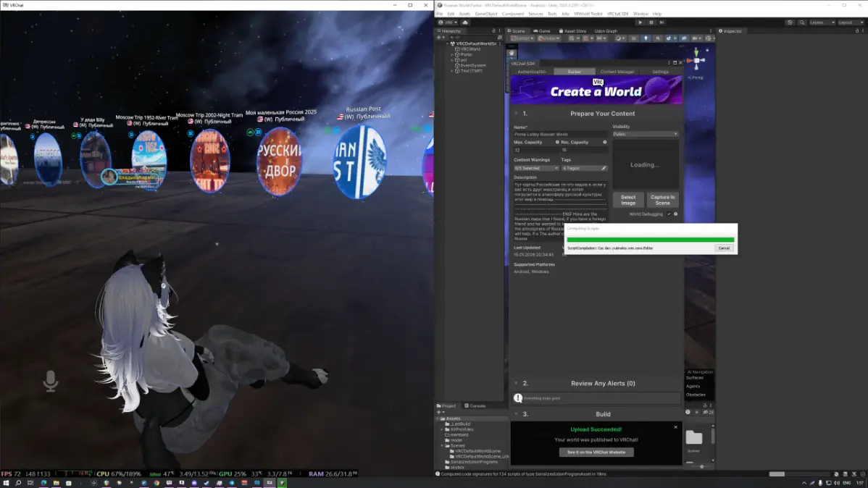868x488 pixels.
Task: Edit Tags with pencil icon
Action: click(x=604, y=168)
